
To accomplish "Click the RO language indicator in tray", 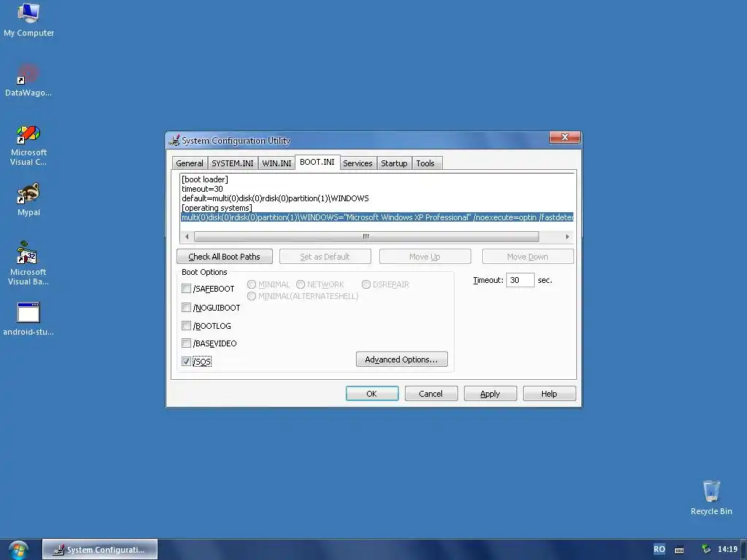I will [659, 549].
